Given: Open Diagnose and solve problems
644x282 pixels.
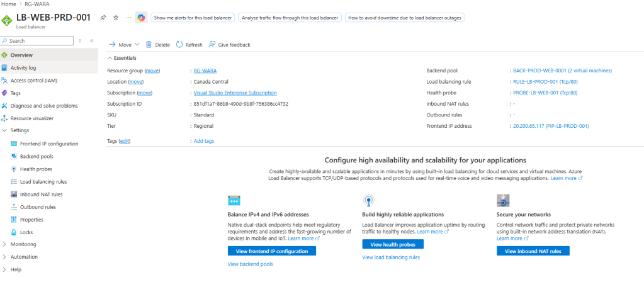Looking at the screenshot, I should point(43,106).
